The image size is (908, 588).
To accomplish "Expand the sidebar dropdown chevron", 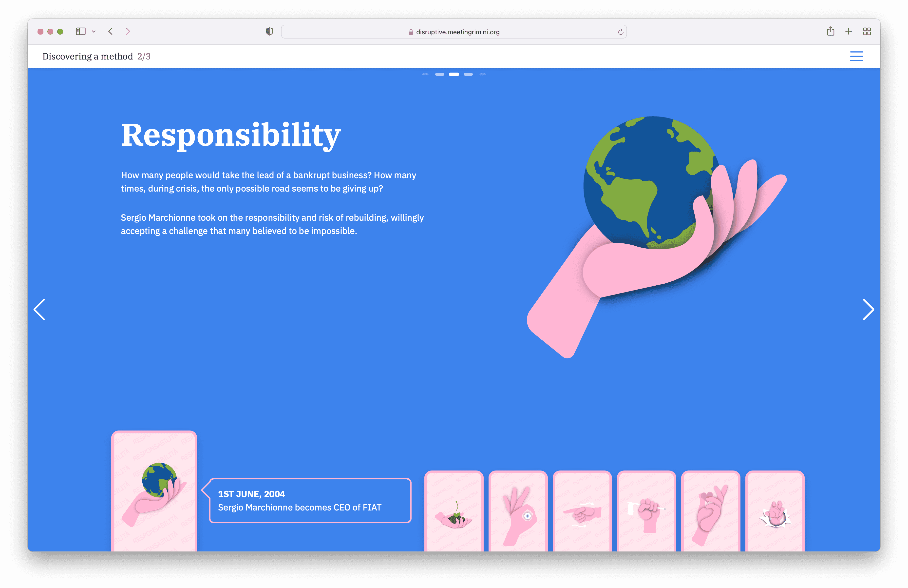I will (x=94, y=31).
